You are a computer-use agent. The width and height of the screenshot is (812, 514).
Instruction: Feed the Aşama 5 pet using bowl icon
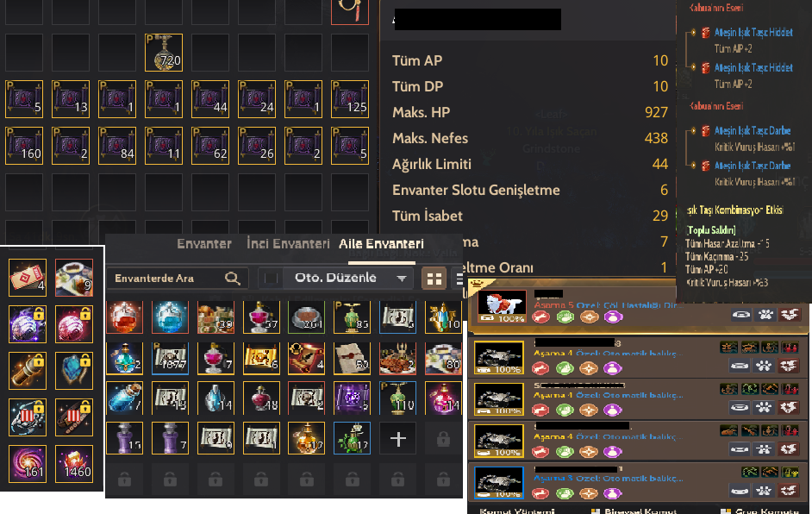click(x=741, y=315)
